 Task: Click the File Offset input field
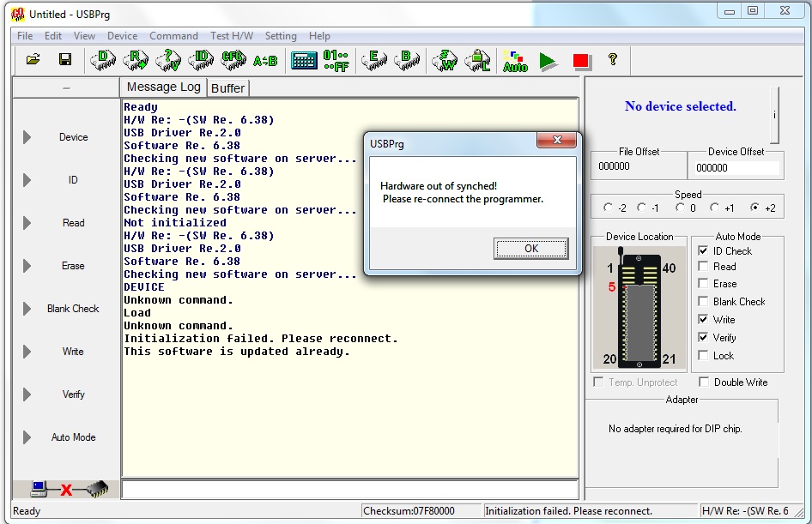(638, 167)
